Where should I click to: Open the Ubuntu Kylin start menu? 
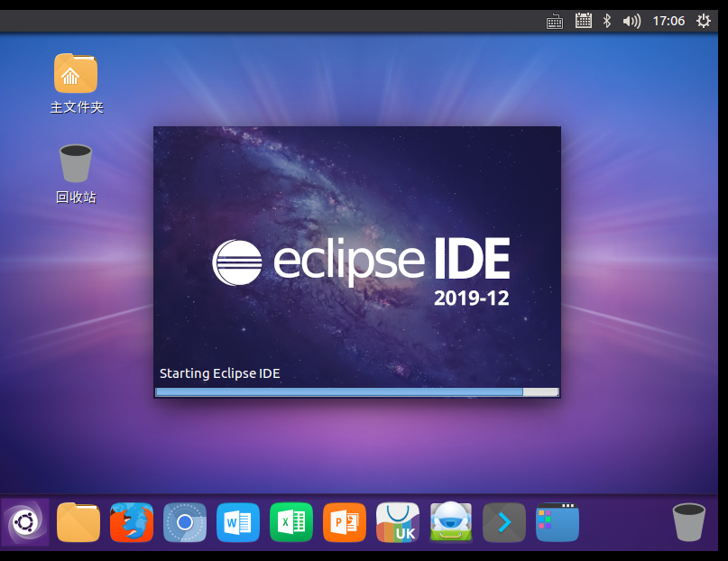coord(25,522)
